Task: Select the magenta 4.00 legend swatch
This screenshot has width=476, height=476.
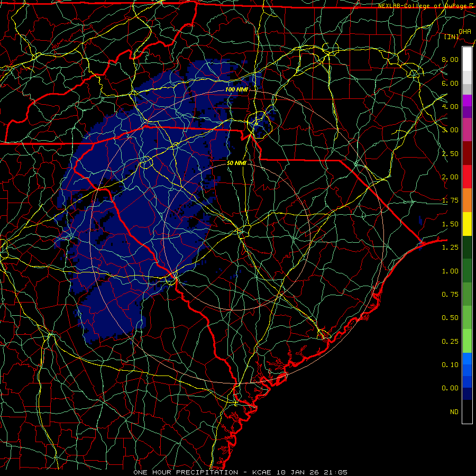Action: 467,100
